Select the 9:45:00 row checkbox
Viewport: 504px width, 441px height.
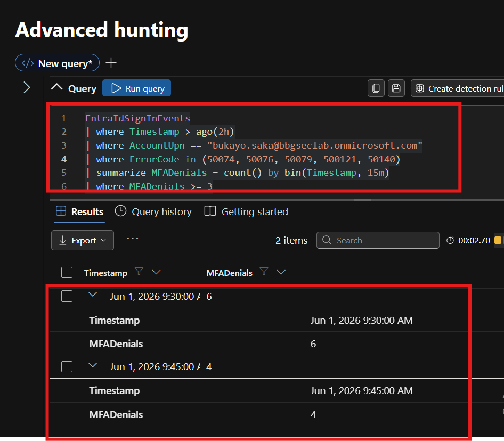coord(67,366)
